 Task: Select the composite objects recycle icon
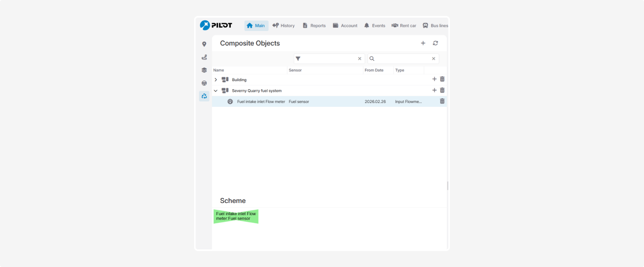[204, 96]
